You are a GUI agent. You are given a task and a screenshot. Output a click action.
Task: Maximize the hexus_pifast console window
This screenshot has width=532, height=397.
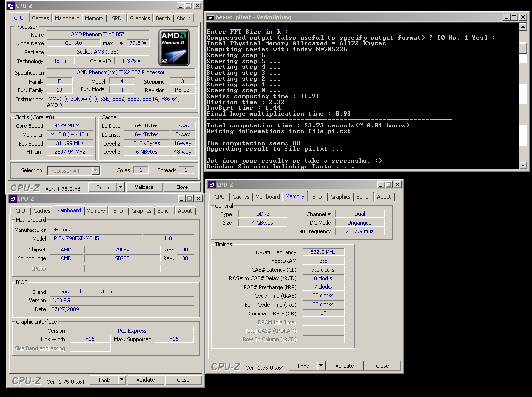(x=514, y=17)
